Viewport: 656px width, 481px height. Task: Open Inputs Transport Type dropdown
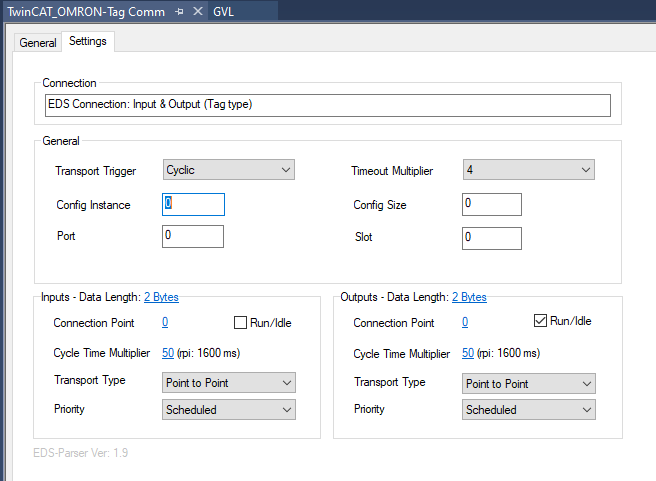pos(229,383)
